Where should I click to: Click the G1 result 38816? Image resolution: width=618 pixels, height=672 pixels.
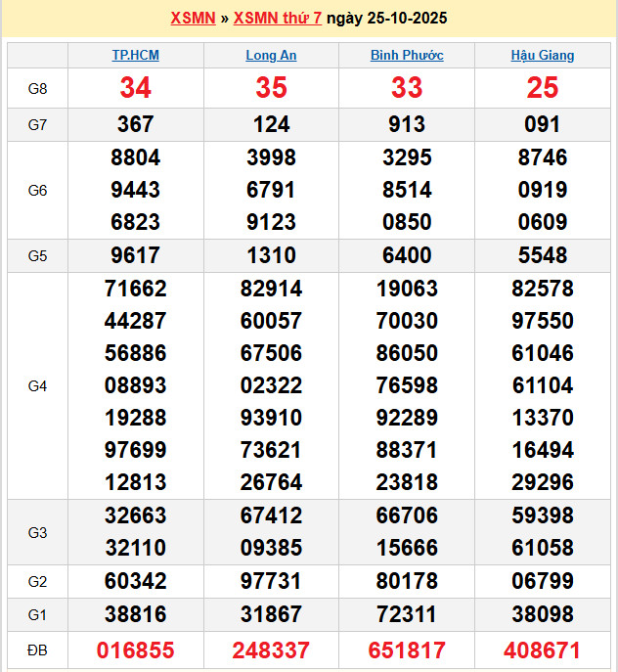[135, 614]
